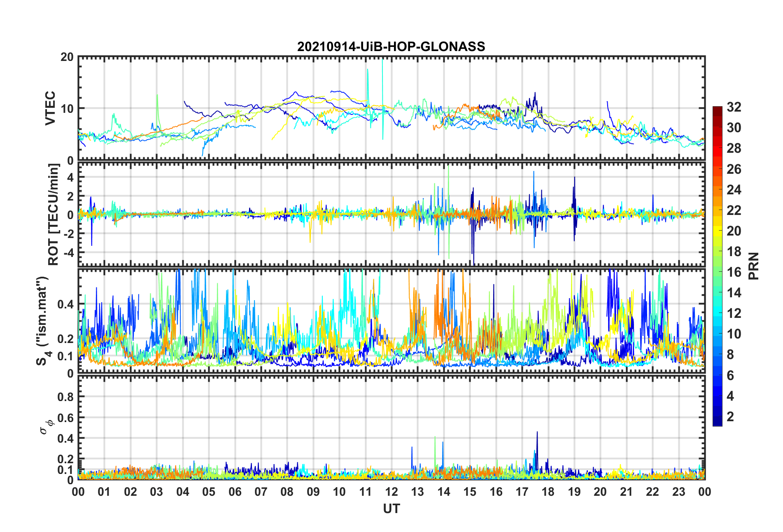Viewport: 783px width, 532px height.
Task: Click the PRN colorbar label
Action: coord(754,266)
